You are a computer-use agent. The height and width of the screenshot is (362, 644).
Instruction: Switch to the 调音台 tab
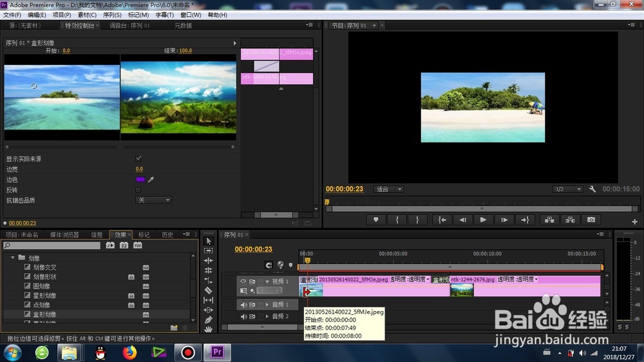click(130, 26)
